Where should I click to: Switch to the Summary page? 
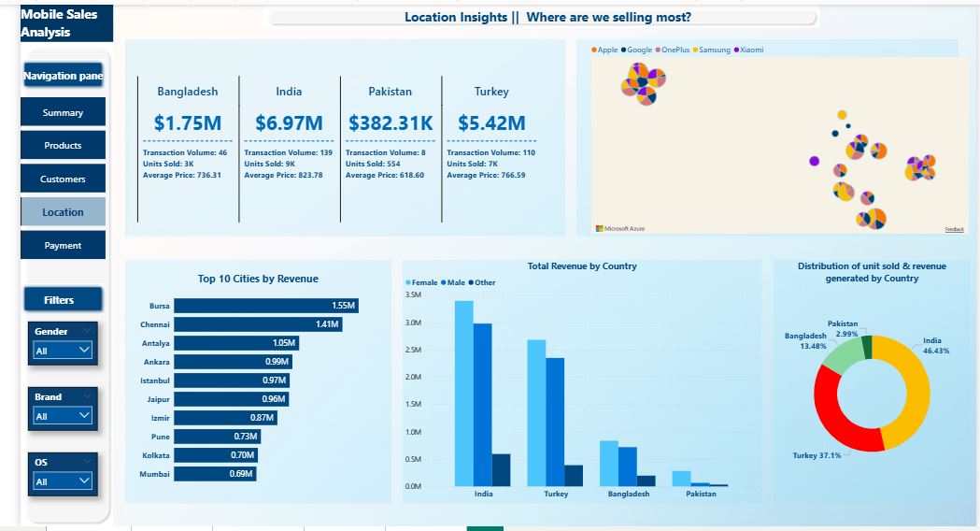(63, 113)
